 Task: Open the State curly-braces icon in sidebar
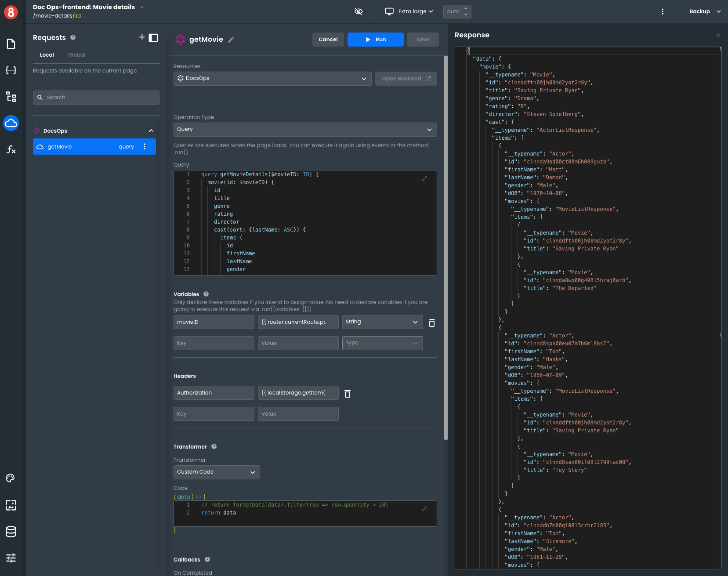pos(11,70)
